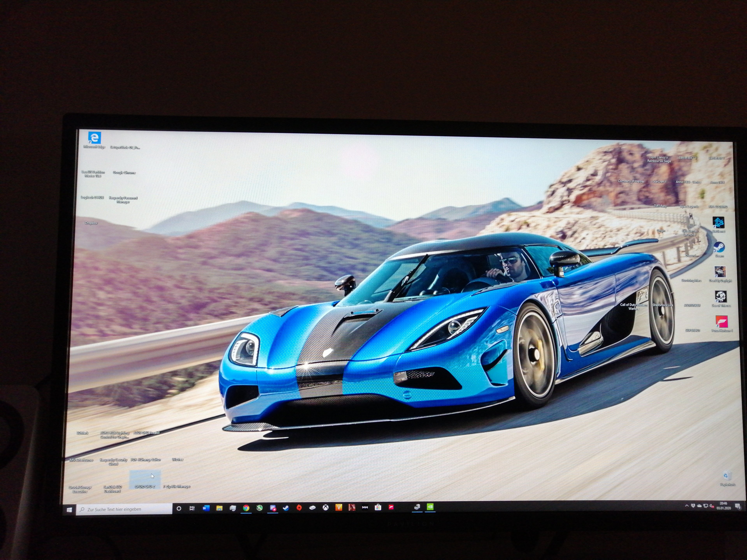Expand the hidden system tray icons

click(687, 506)
